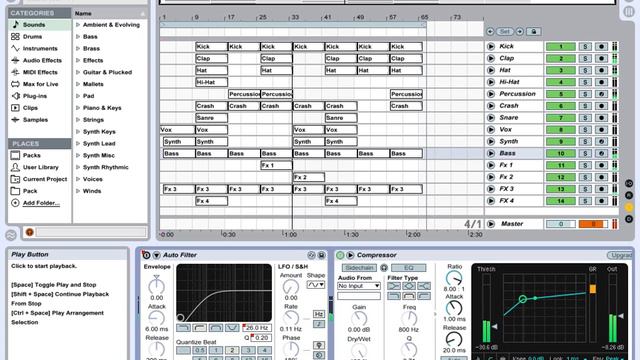
Task: Arm the Crash track for recording
Action: point(601,106)
